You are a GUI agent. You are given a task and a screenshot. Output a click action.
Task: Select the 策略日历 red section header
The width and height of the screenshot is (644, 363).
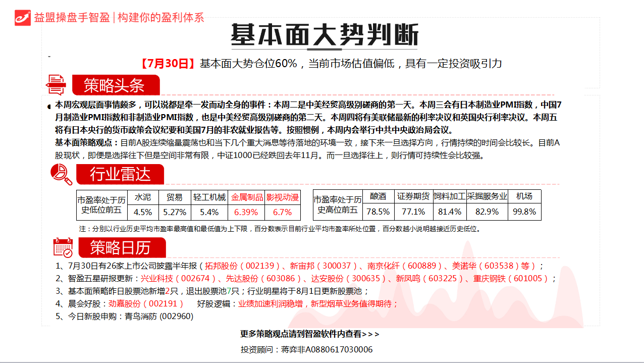pos(121,247)
